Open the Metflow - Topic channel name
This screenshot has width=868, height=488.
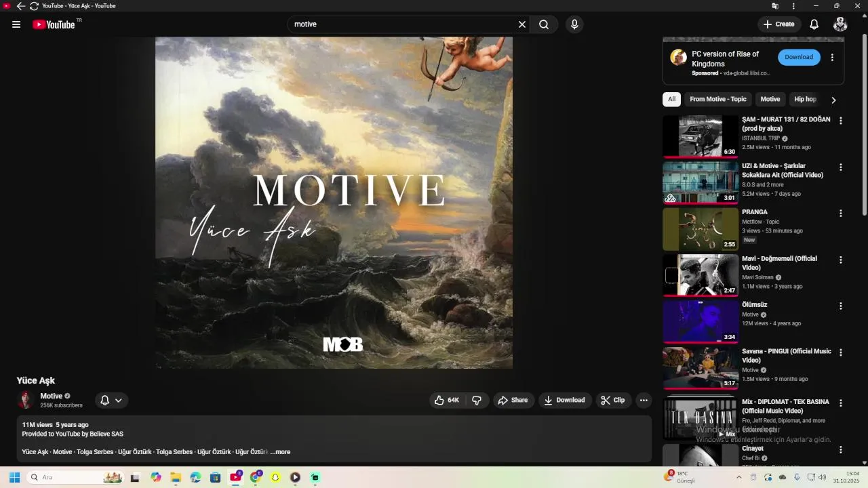click(x=761, y=222)
